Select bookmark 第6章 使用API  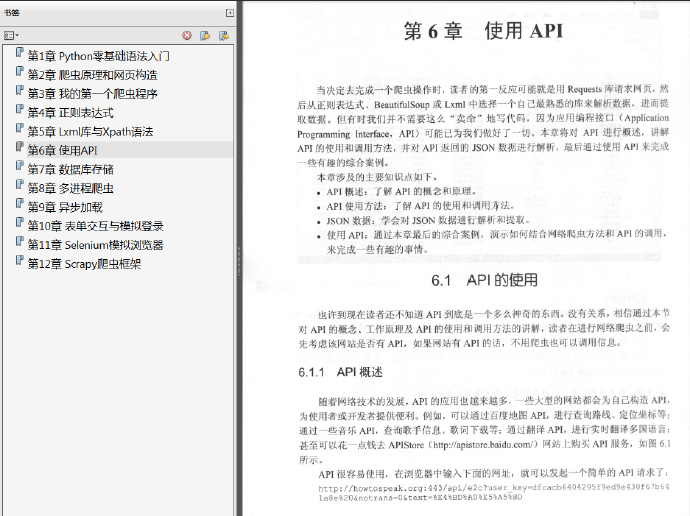point(62,150)
